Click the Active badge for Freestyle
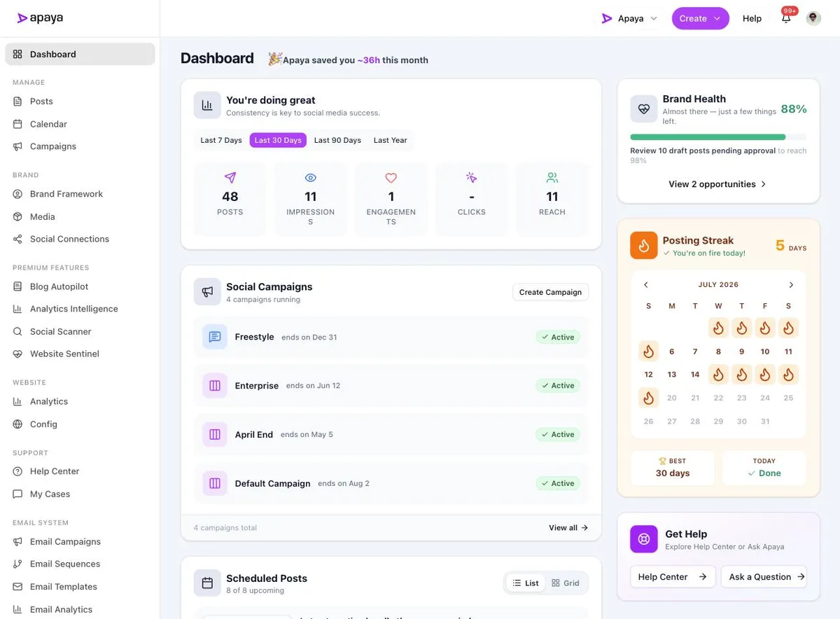This screenshot has width=840, height=619. coord(558,337)
